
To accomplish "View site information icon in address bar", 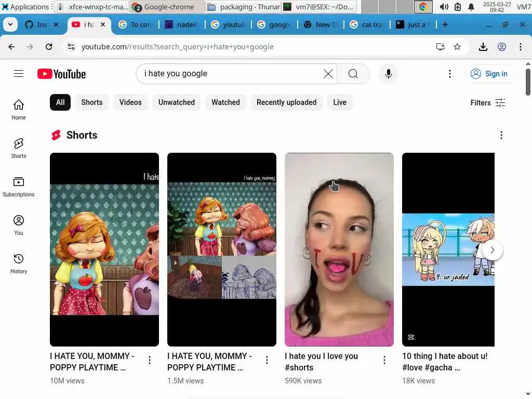I will [x=71, y=47].
